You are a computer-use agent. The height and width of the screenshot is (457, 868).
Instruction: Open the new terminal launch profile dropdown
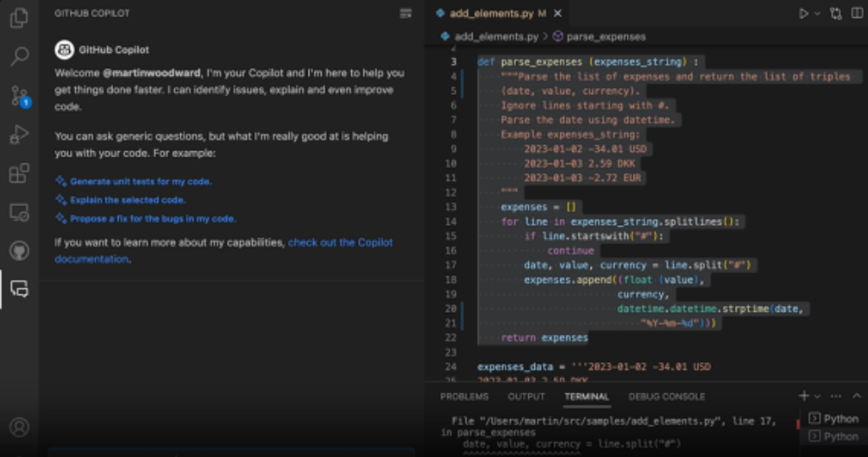pos(817,396)
